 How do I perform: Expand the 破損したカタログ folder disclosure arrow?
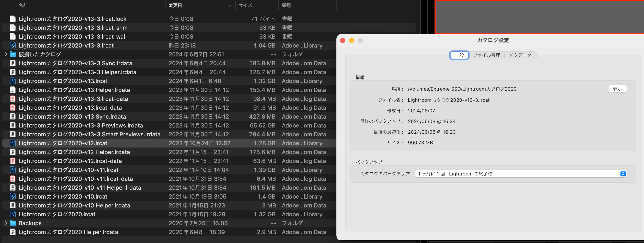[x=6, y=54]
